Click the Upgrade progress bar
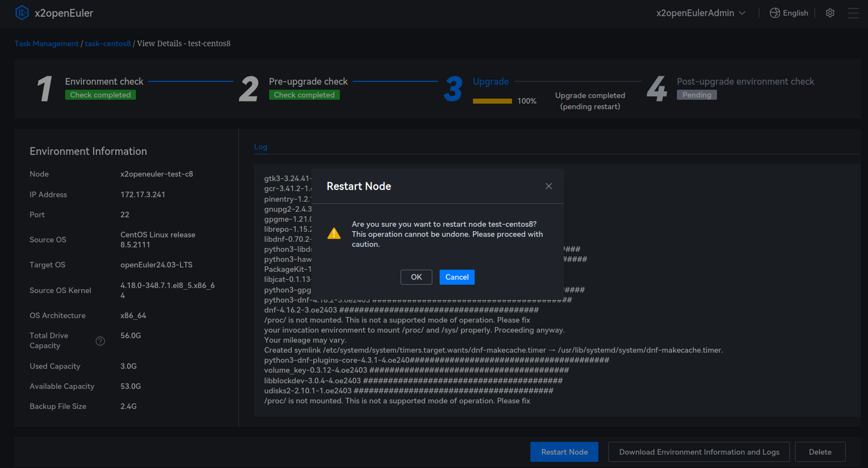The image size is (868, 468). [492, 101]
